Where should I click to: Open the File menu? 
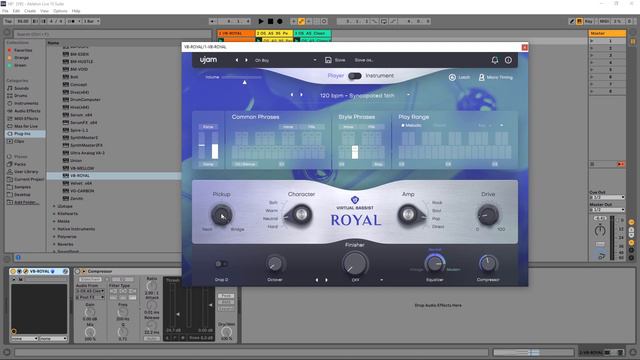point(5,11)
